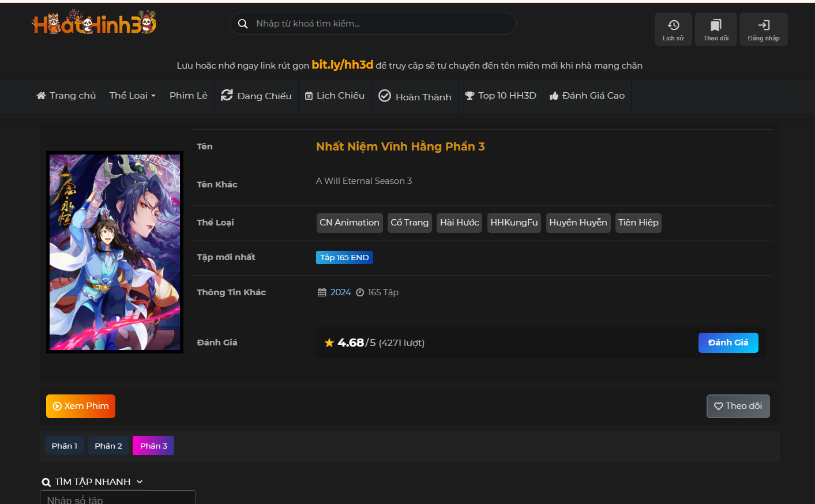Click the search magnifier icon
The height and width of the screenshot is (504, 815).
coord(243,24)
